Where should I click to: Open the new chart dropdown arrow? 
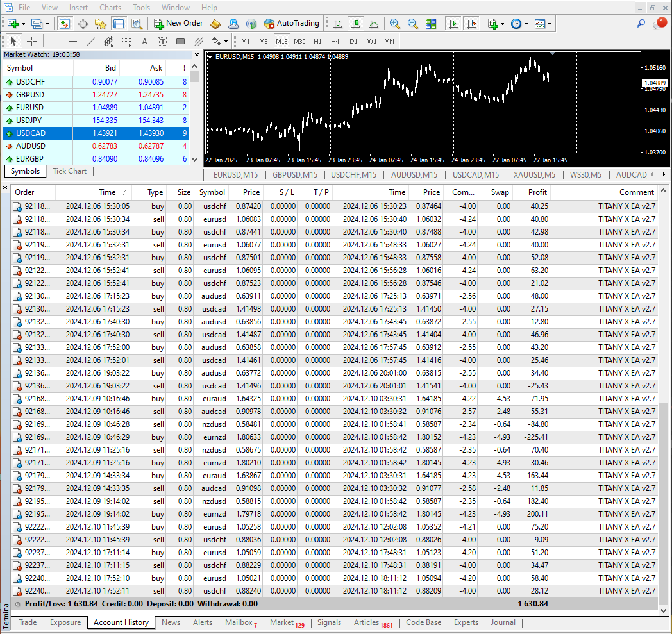point(24,24)
